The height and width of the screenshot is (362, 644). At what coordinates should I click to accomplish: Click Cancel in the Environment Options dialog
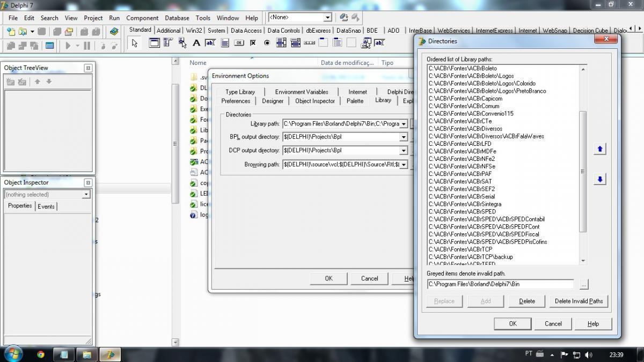[369, 278]
